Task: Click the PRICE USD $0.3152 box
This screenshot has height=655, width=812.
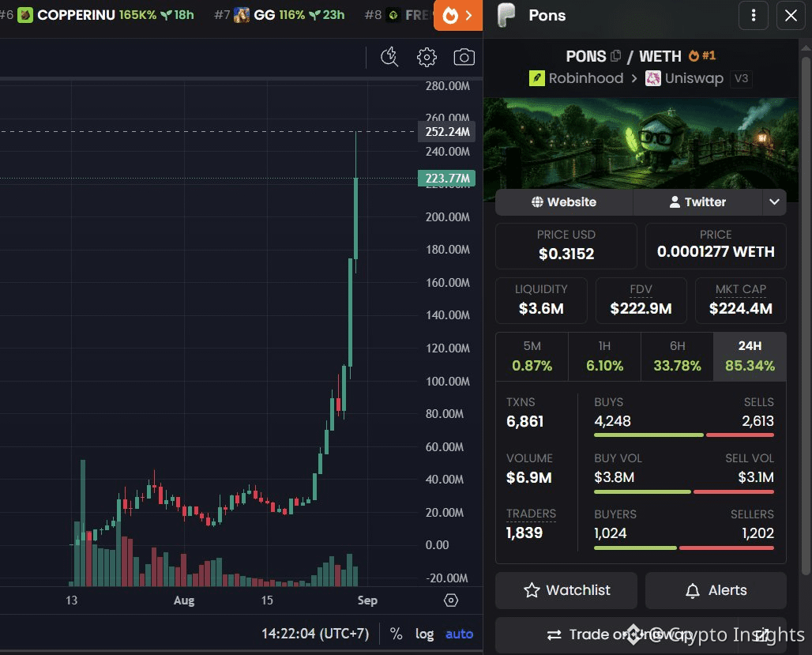Action: click(566, 246)
